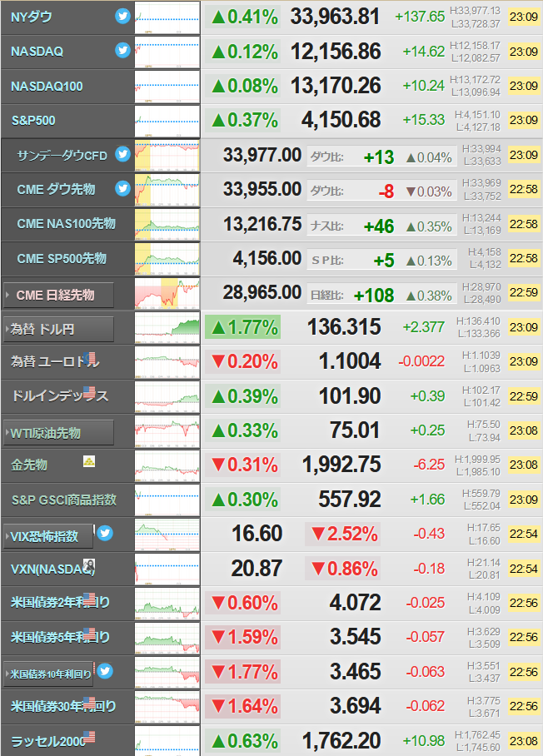Image resolution: width=543 pixels, height=756 pixels.
Task: Click the gold bars icon by 金先物
Action: (x=89, y=461)
